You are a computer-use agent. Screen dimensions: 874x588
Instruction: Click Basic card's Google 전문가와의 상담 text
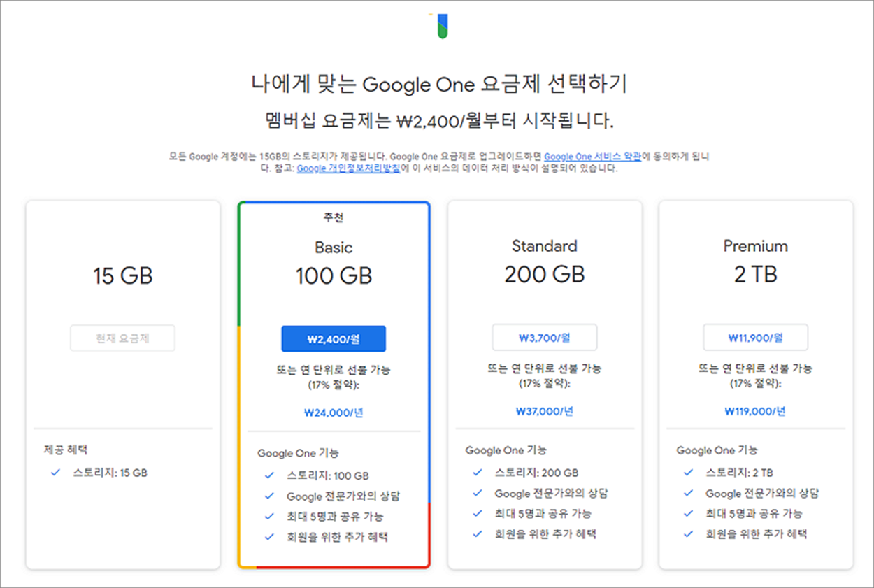click(343, 496)
